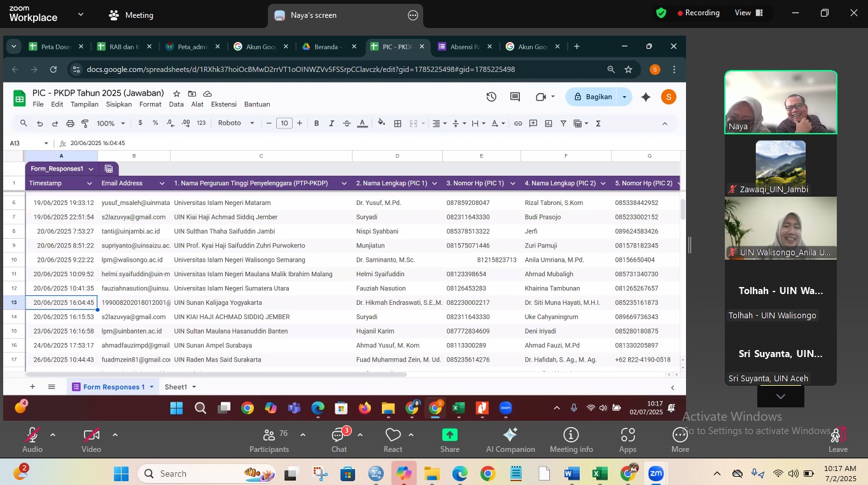Open Zoom Chat
The image size is (868, 485).
tap(339, 439)
